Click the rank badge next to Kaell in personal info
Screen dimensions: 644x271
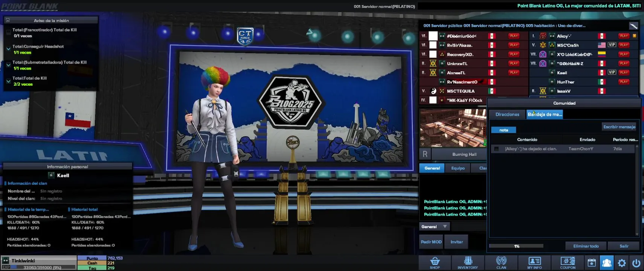(x=51, y=175)
